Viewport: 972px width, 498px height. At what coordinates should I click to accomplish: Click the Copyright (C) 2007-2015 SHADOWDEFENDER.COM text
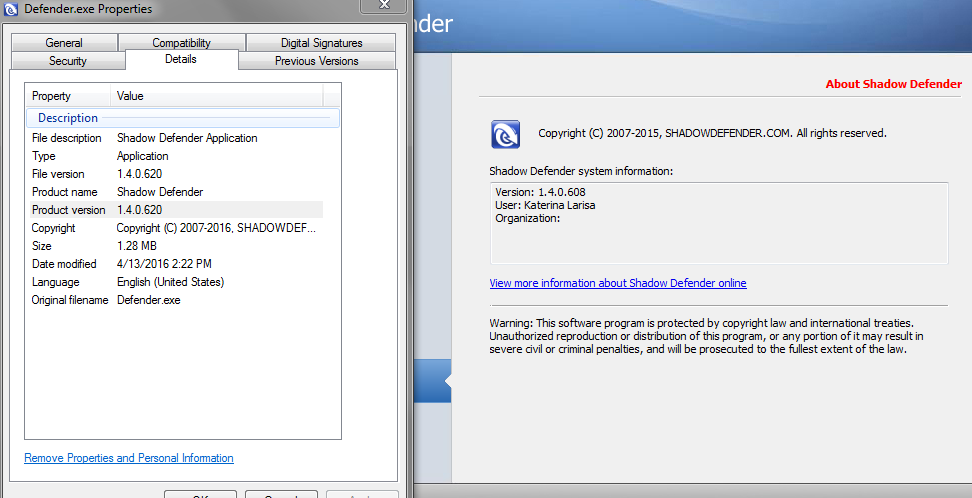coord(712,133)
